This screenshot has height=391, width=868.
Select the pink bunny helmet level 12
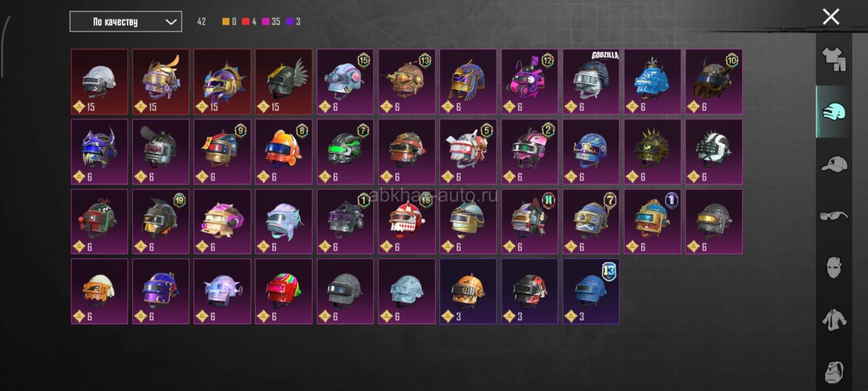point(529,81)
